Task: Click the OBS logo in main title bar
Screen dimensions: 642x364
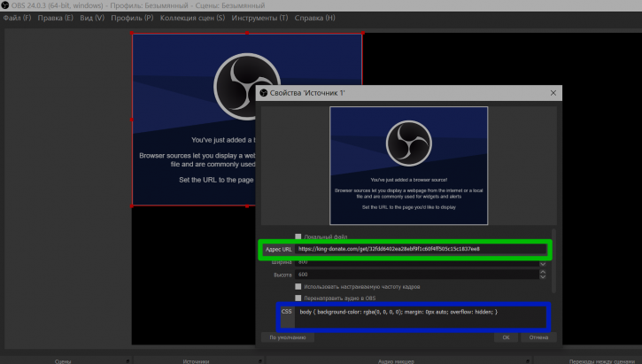Action: [x=5, y=5]
